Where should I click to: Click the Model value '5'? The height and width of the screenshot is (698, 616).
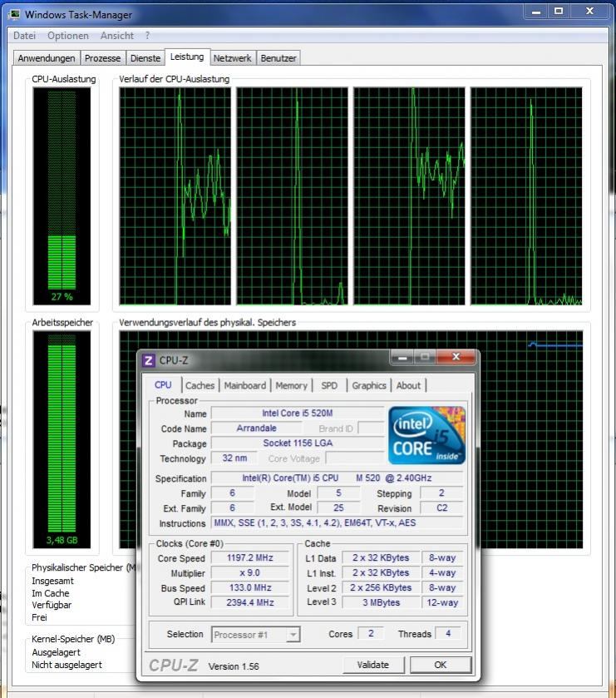(338, 493)
